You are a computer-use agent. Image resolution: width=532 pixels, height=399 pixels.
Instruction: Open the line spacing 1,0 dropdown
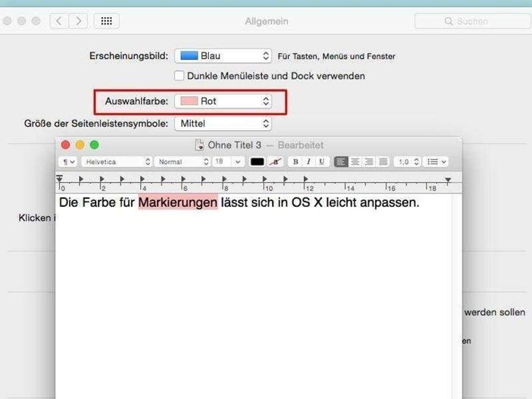(407, 162)
